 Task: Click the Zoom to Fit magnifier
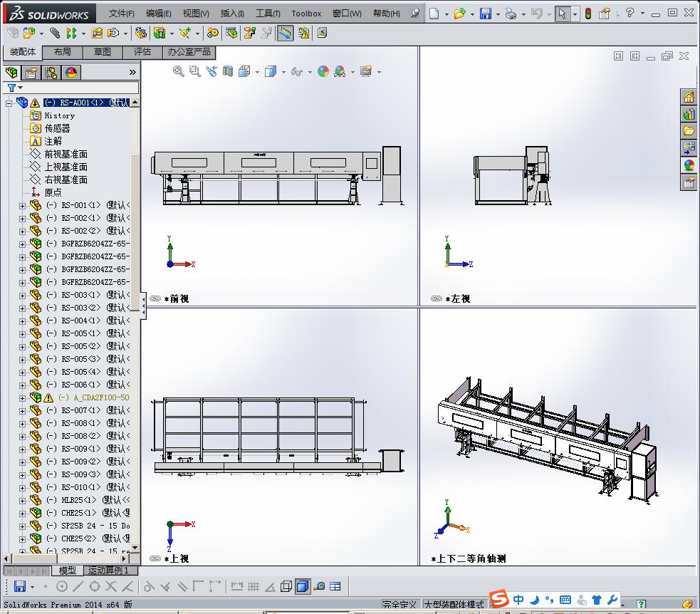[x=179, y=71]
